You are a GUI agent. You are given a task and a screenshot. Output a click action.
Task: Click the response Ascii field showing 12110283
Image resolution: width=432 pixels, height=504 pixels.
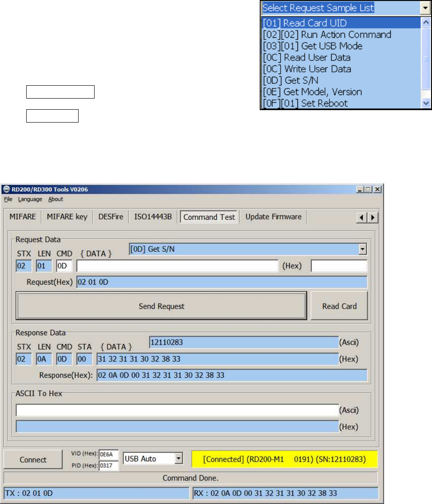(244, 342)
